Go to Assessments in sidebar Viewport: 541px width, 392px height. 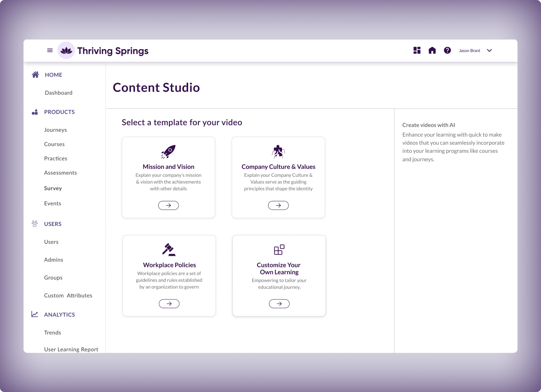[x=61, y=173]
